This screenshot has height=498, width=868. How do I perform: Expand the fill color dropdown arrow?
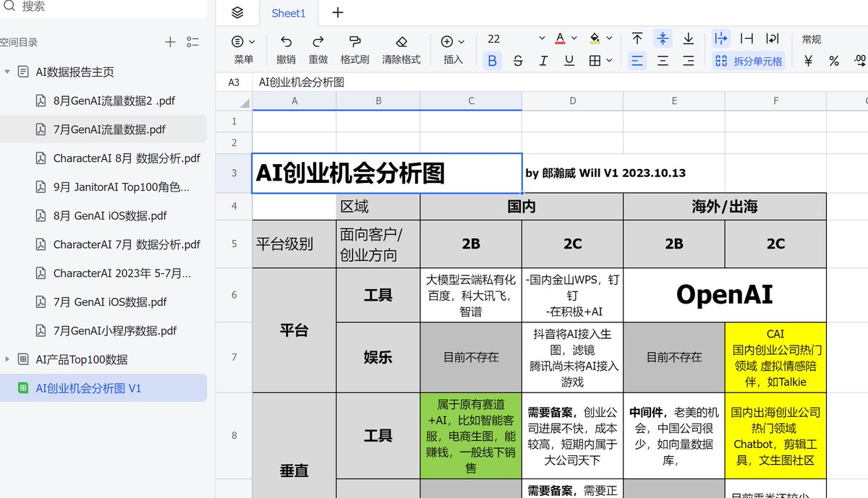(x=609, y=38)
